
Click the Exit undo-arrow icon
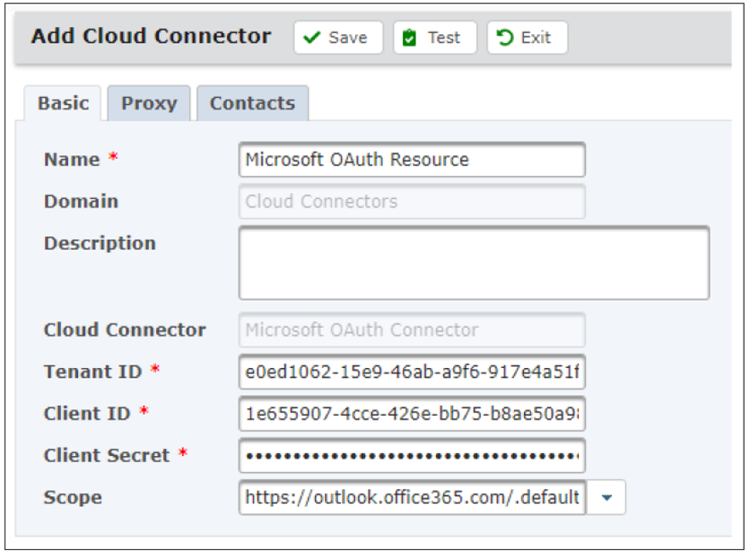coord(504,37)
